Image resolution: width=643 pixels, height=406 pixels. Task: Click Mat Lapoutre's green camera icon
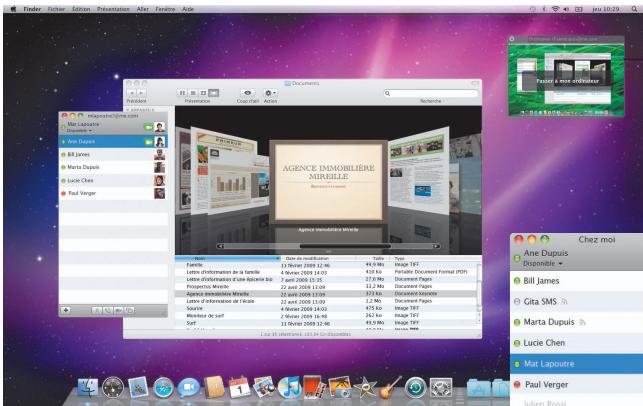tap(148, 128)
